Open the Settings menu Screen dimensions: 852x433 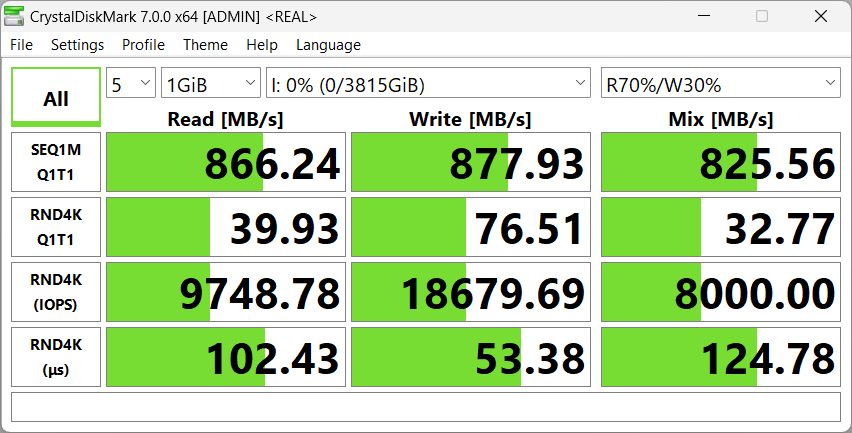click(77, 45)
